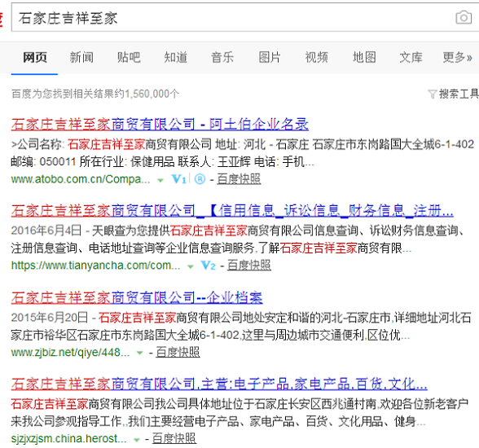This screenshot has height=448, width=479.
Task: Expand dropdown arrow next to atobo.com.cn URL
Action: [x=160, y=181]
